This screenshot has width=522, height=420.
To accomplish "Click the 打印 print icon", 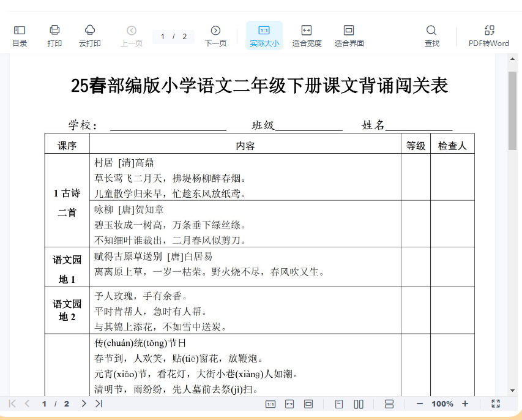I will [54, 36].
